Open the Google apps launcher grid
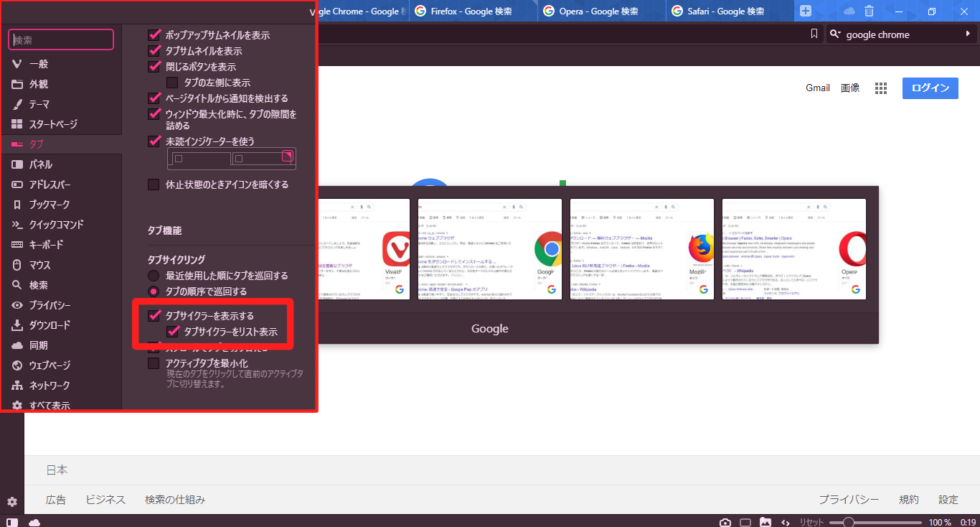This screenshot has width=980, height=527. pos(881,88)
